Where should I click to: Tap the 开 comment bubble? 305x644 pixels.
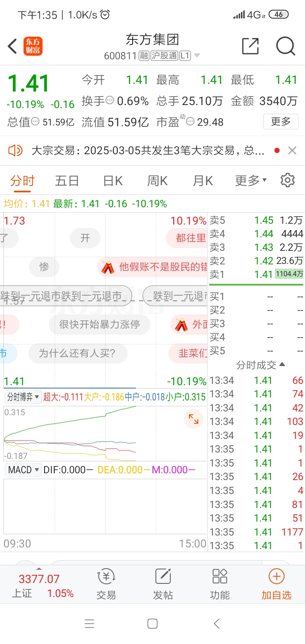[x=85, y=238]
